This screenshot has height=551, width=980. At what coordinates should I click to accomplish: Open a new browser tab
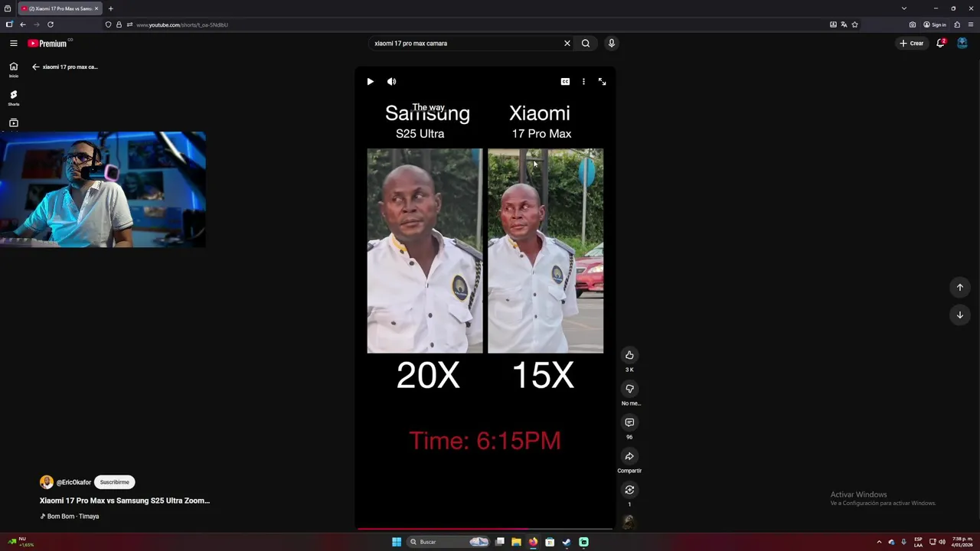pyautogui.click(x=110, y=8)
